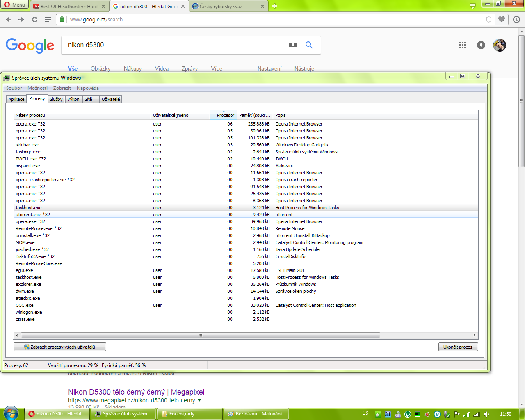Open the volume speaker tray icon
Image resolution: width=525 pixels, height=420 pixels.
[486, 414]
